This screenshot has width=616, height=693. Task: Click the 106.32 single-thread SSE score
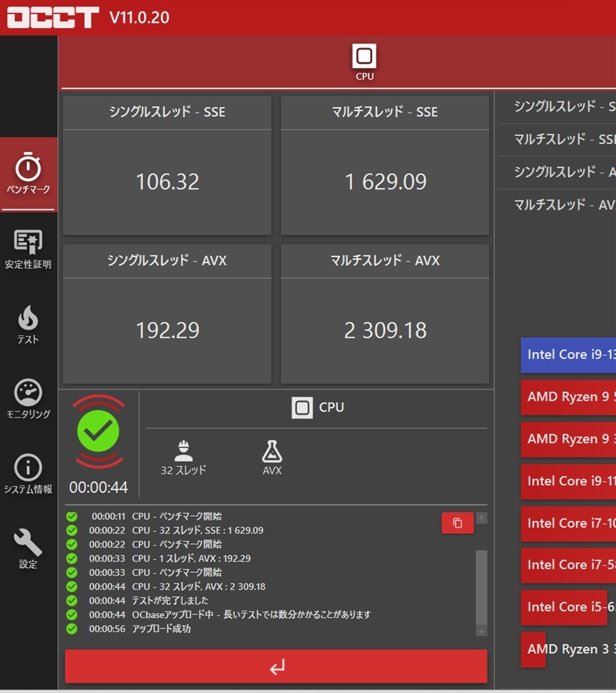[x=168, y=182]
